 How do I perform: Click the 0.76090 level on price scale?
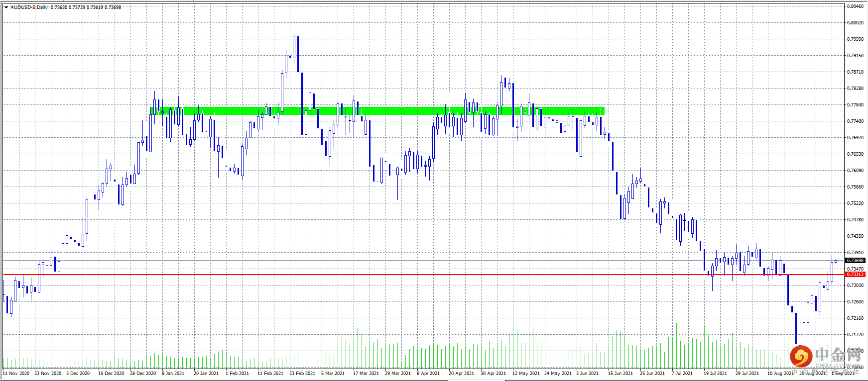(x=855, y=171)
